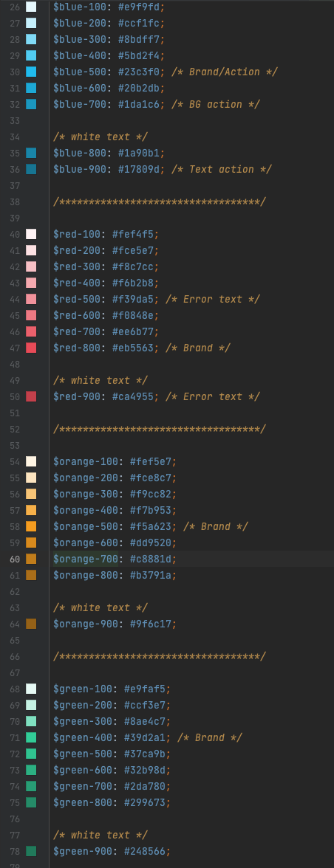Image resolution: width=334 pixels, height=868 pixels.
Task: Click the $blue-100 gutter color swatch
Action: coord(31,7)
